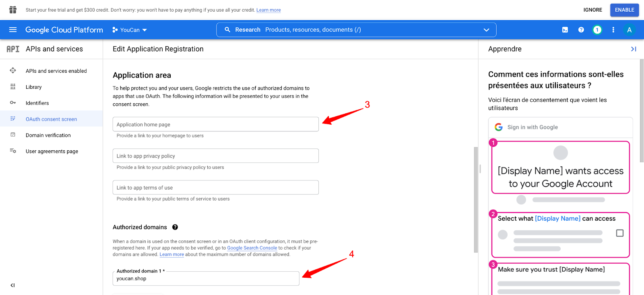This screenshot has height=295, width=644.
Task: Click the Library sidebar icon
Action: click(13, 87)
